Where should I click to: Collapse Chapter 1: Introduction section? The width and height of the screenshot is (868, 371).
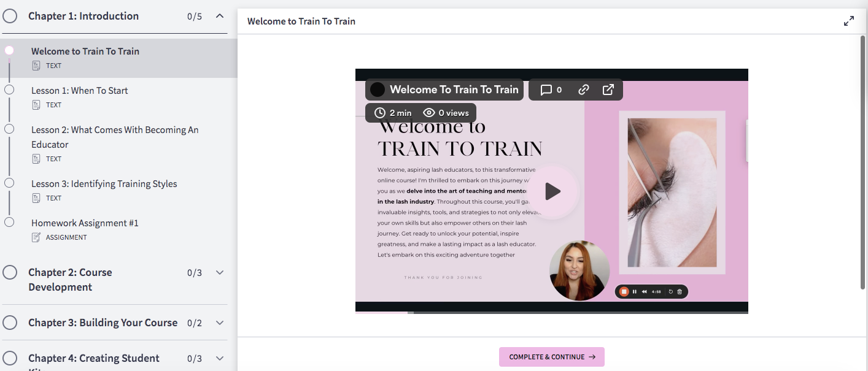tap(220, 16)
